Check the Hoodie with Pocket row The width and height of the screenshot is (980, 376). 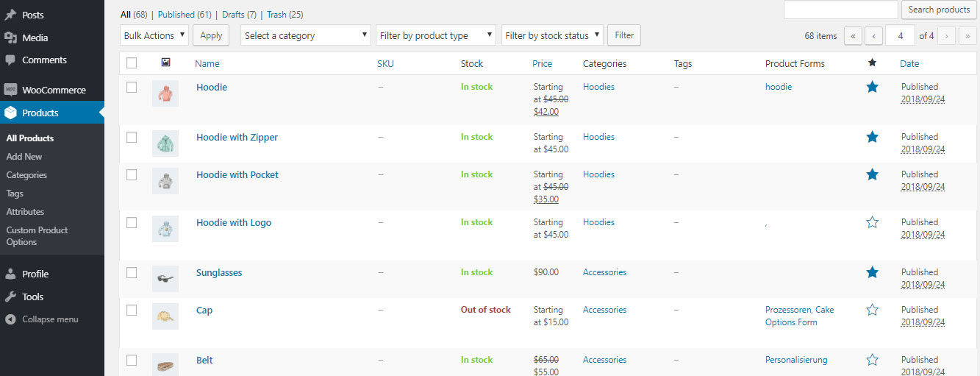132,174
